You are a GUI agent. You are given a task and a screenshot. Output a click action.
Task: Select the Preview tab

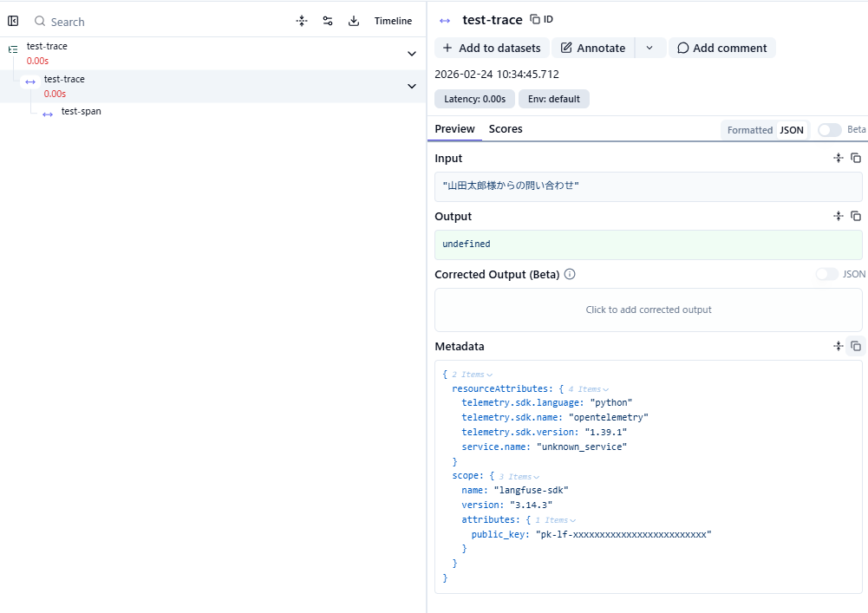[454, 128]
